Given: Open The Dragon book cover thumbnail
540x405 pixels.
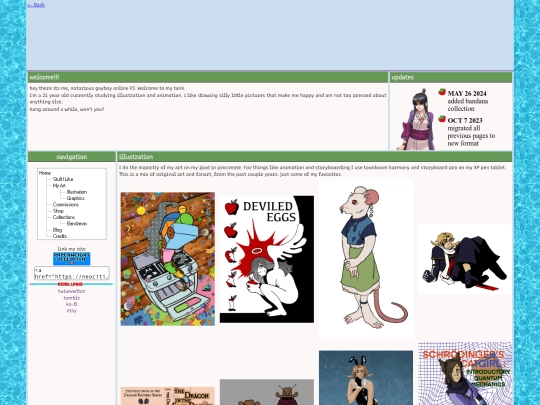Looking at the screenshot, I should point(168,396).
